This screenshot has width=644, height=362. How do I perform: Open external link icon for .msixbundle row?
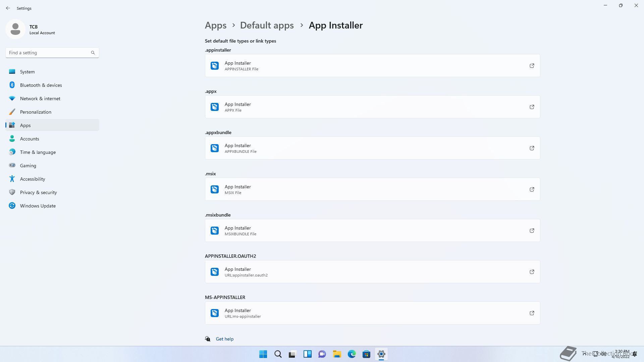pos(532,231)
